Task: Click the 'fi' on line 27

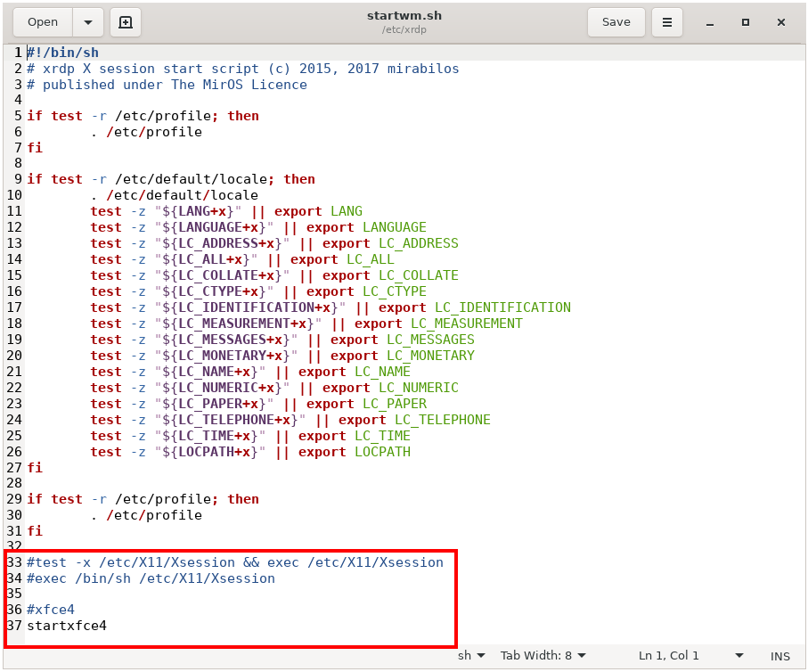Action: 35,468
